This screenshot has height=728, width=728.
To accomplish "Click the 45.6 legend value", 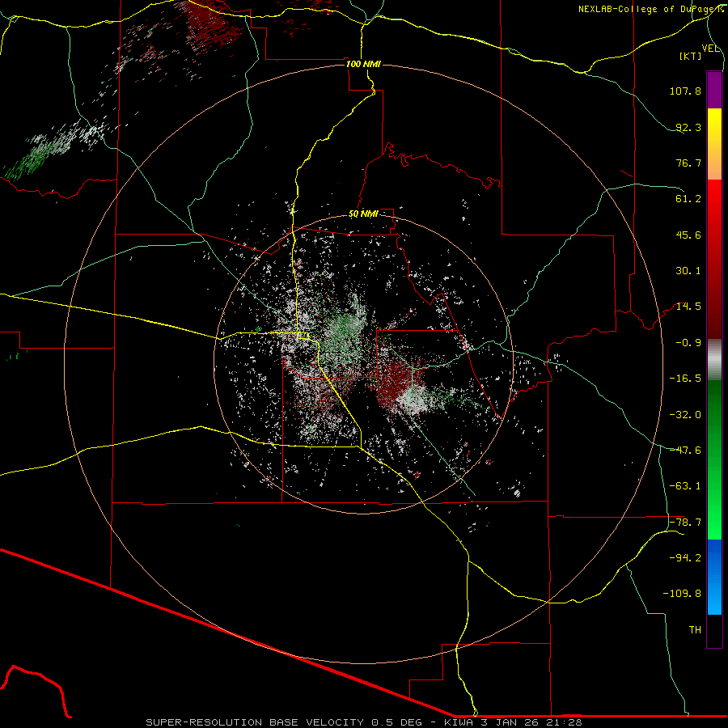I will tap(688, 235).
